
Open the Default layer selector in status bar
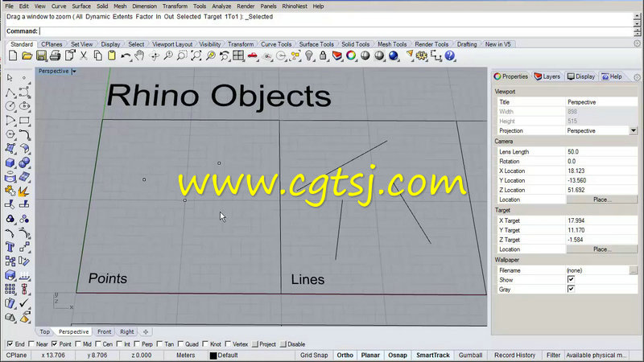click(x=228, y=355)
